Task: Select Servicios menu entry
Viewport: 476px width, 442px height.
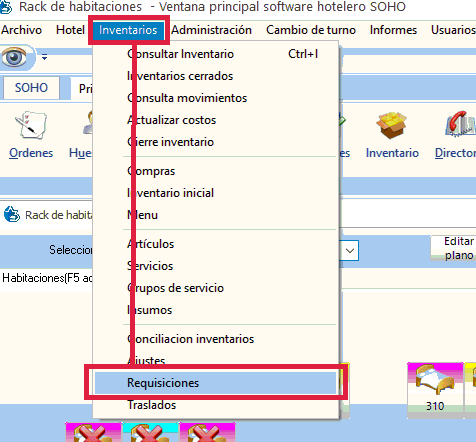Action: 216,266
